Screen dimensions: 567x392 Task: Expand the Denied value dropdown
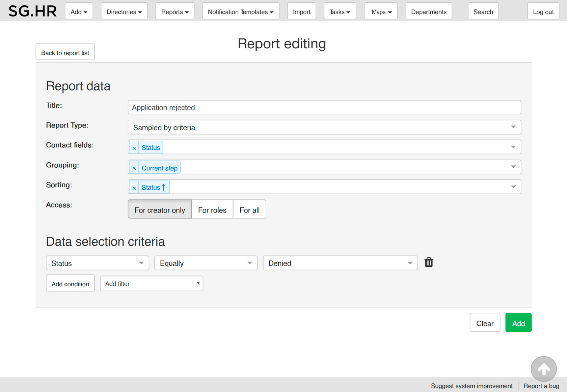[x=340, y=263]
